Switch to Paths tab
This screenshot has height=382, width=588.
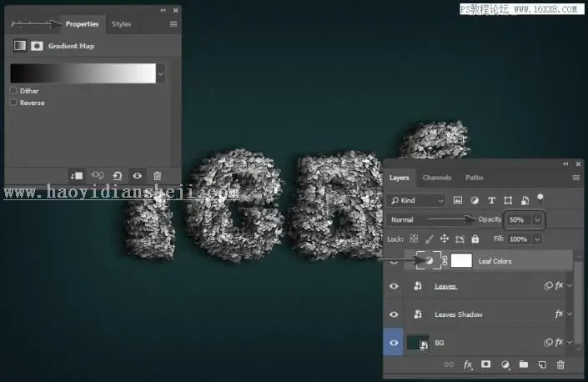[474, 178]
